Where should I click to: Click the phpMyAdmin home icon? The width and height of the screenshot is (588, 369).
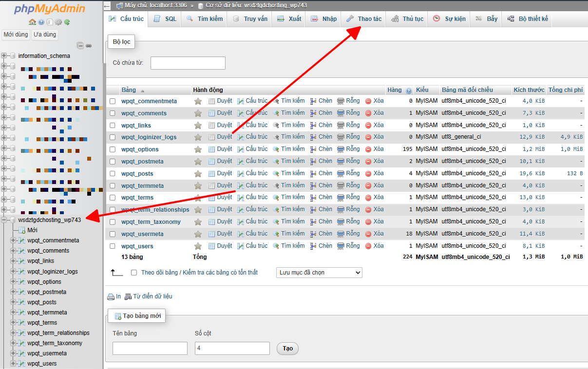click(x=32, y=22)
